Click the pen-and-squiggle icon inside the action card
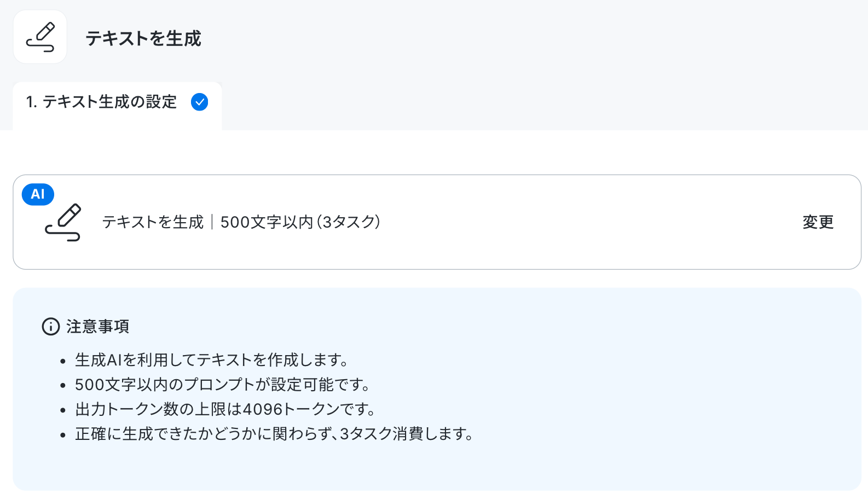Image resolution: width=868 pixels, height=499 pixels. pyautogui.click(x=63, y=222)
